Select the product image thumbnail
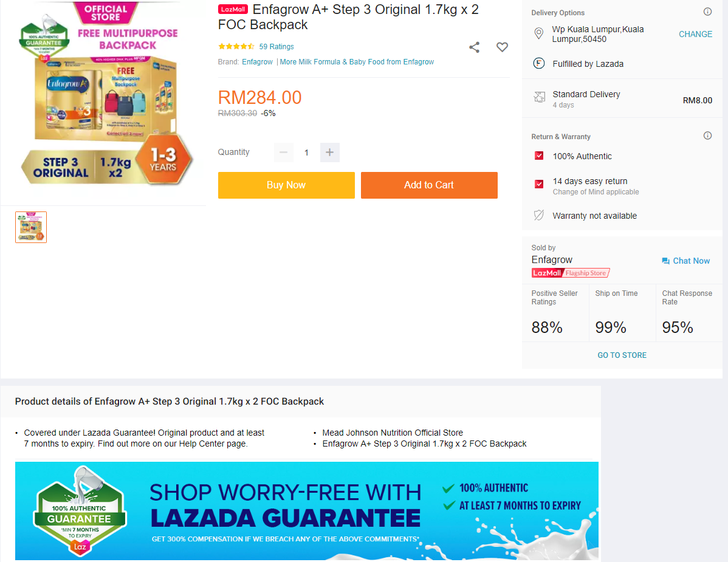 click(x=31, y=227)
